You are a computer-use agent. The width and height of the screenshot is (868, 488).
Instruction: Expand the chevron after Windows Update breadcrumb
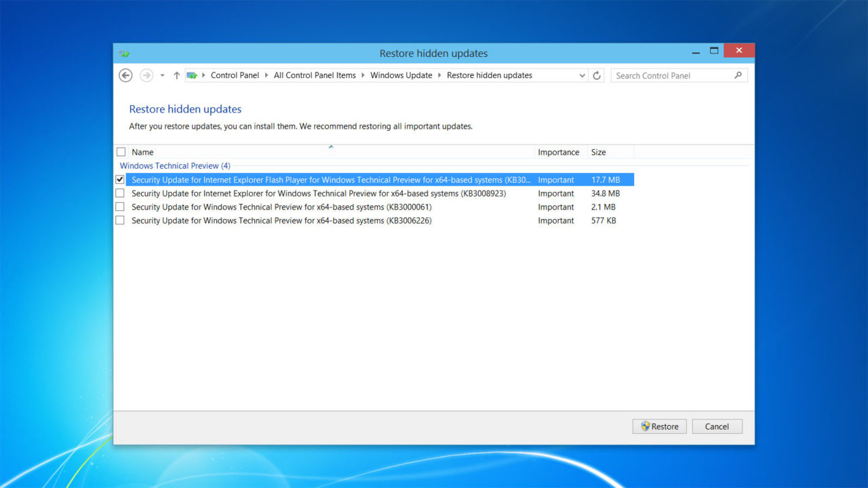point(439,75)
